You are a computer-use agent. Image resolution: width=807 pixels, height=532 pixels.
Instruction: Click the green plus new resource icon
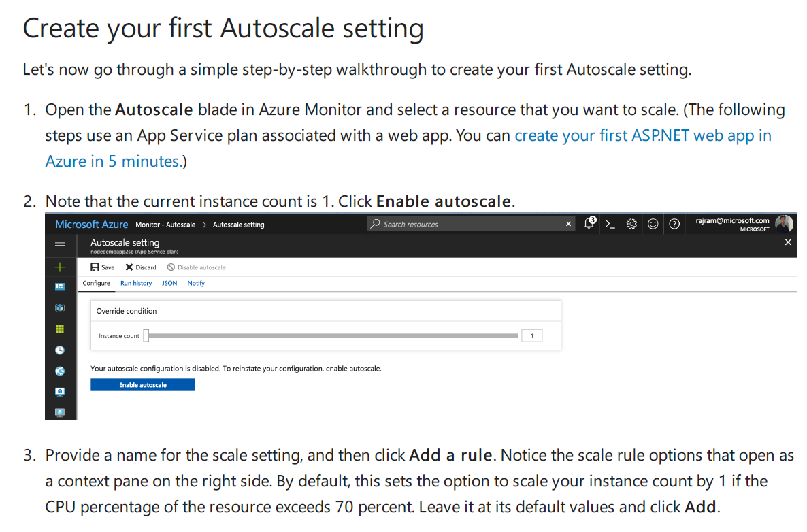60,267
